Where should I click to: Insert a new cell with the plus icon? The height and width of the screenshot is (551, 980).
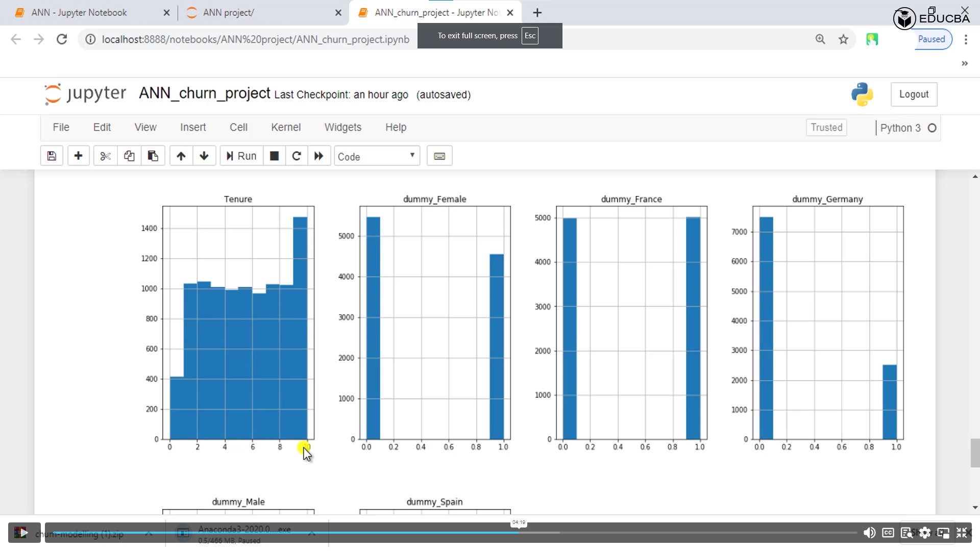(79, 156)
